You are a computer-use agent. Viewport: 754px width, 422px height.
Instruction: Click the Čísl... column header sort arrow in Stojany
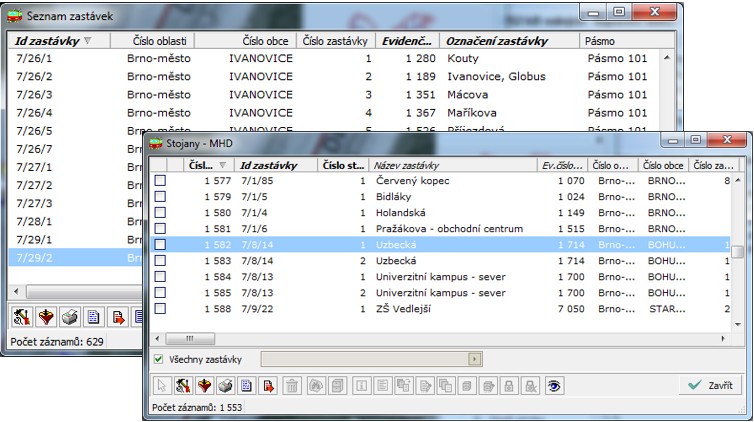tap(222, 164)
